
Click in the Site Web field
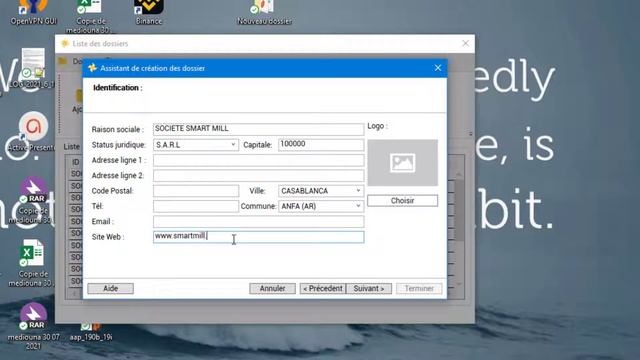click(x=258, y=237)
